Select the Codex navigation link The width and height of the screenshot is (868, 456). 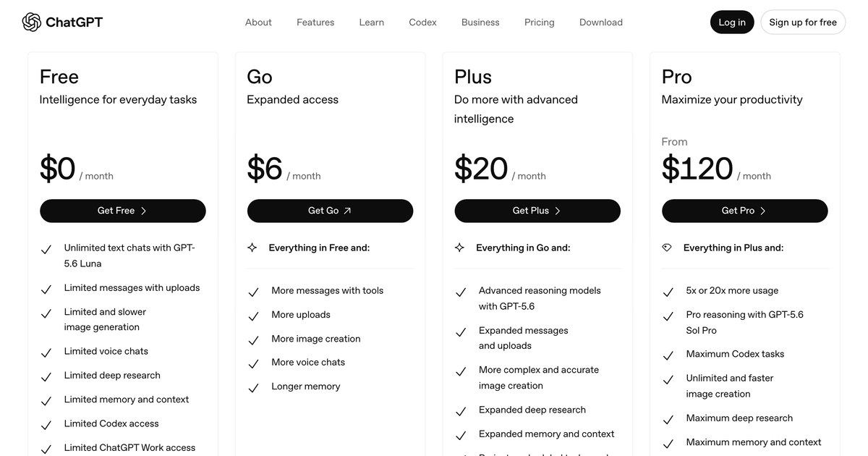pos(422,22)
